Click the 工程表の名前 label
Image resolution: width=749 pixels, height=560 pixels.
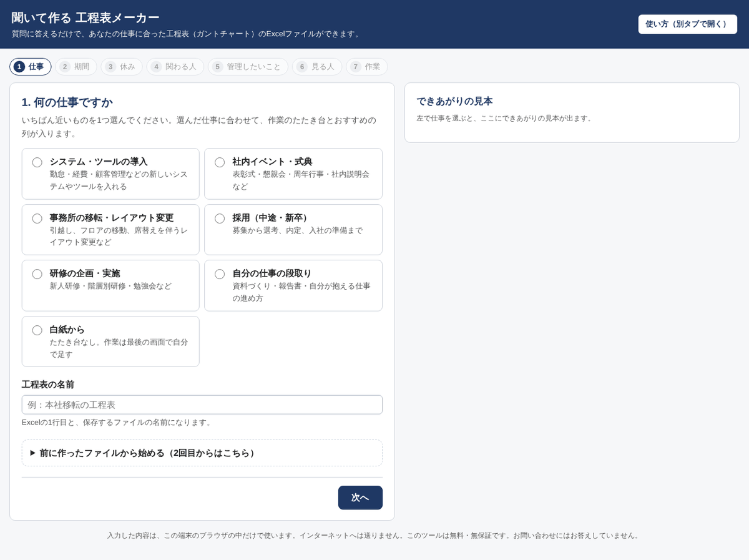coord(48,385)
